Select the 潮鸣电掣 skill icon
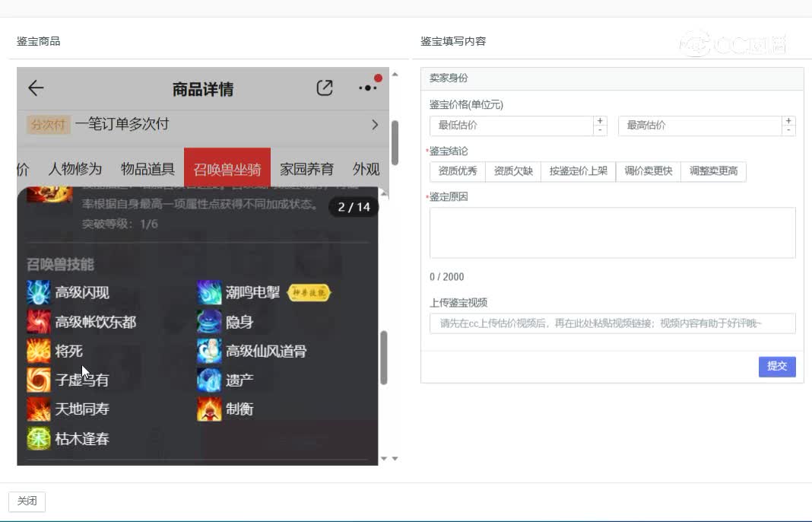The width and height of the screenshot is (812, 522). 209,292
